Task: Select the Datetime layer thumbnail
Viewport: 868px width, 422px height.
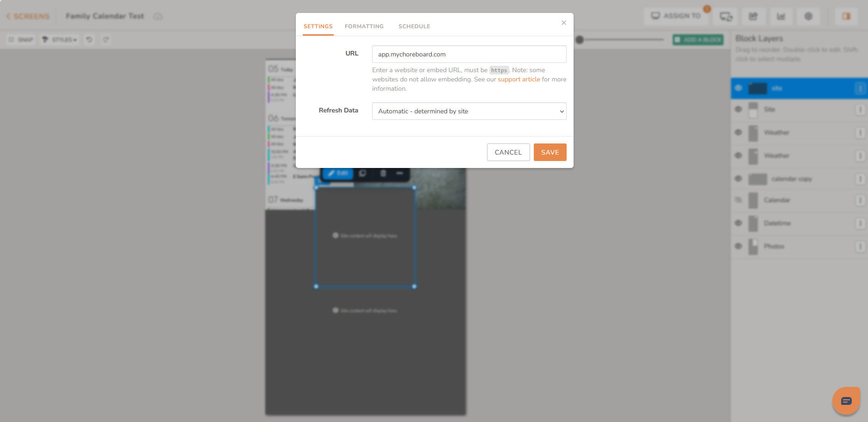Action: point(754,223)
